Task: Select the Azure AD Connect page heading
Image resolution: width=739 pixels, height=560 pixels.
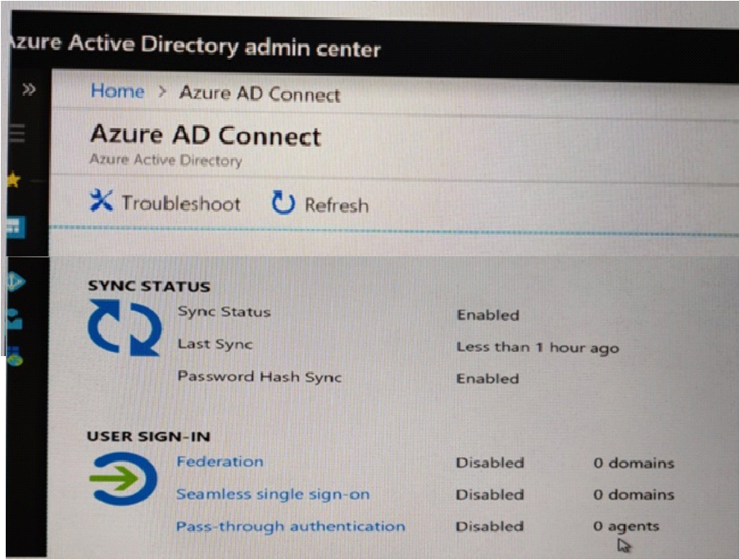Action: [x=206, y=136]
